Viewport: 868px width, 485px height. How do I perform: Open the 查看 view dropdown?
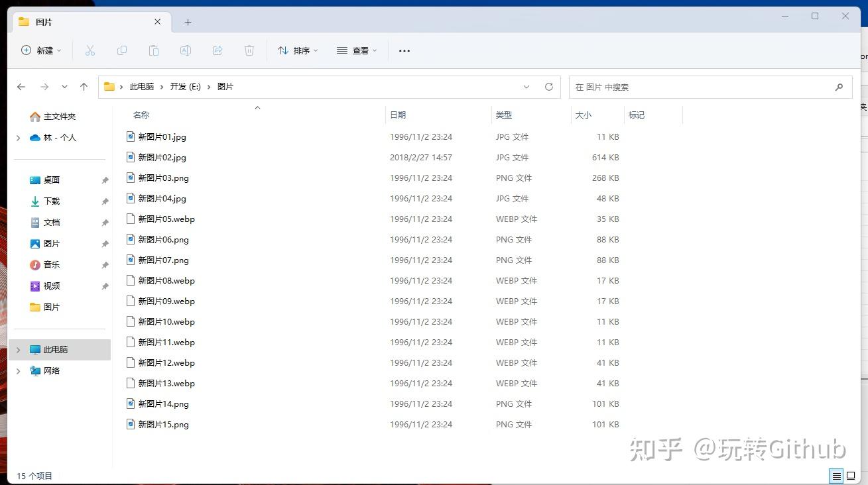click(x=356, y=50)
